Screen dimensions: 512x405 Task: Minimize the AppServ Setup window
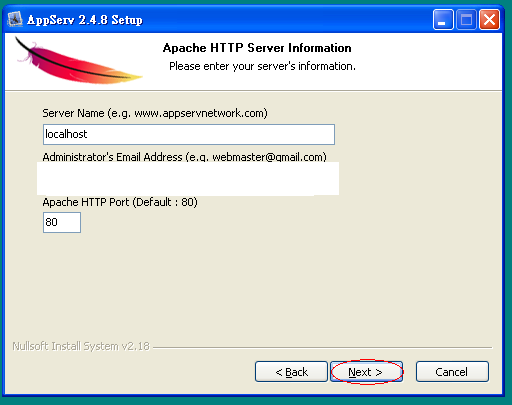[x=443, y=20]
